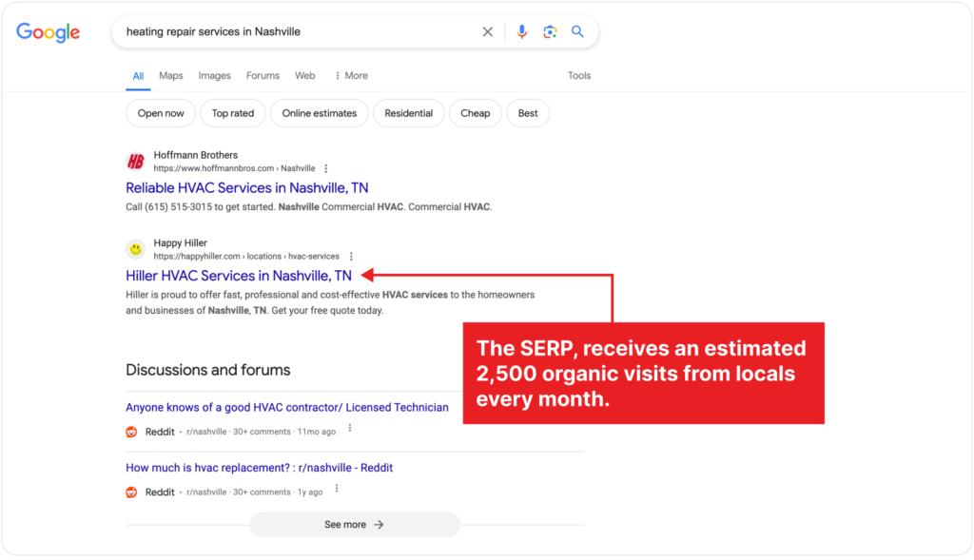Apply the Top rated filter chip

pyautogui.click(x=233, y=113)
